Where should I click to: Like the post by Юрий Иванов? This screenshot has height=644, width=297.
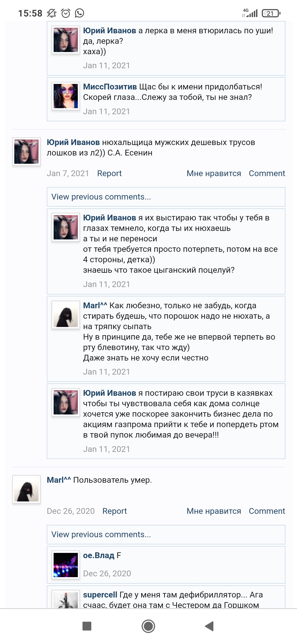click(214, 173)
